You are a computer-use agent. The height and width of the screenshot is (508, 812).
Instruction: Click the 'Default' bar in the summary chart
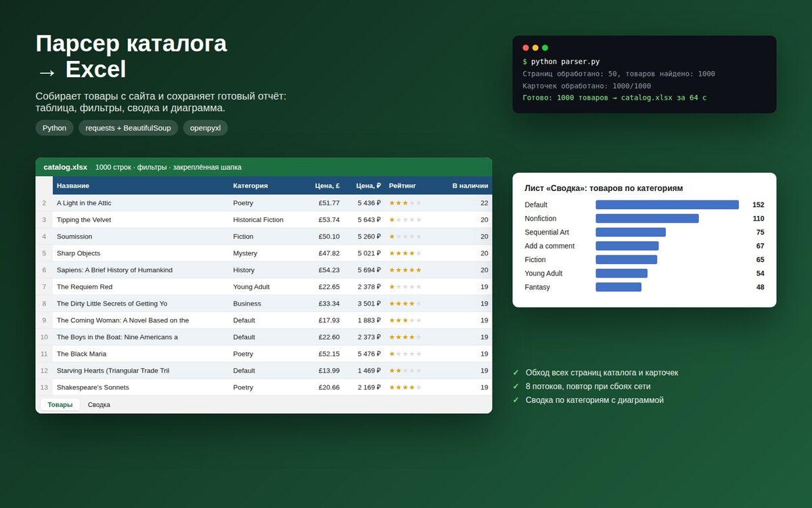pyautogui.click(x=667, y=205)
